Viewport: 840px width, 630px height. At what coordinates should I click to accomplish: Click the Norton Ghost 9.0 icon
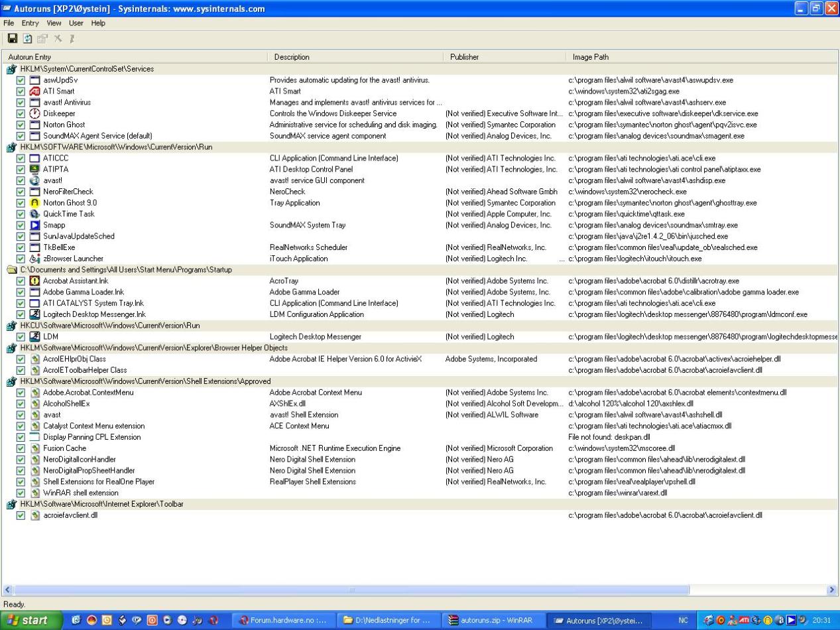click(35, 203)
